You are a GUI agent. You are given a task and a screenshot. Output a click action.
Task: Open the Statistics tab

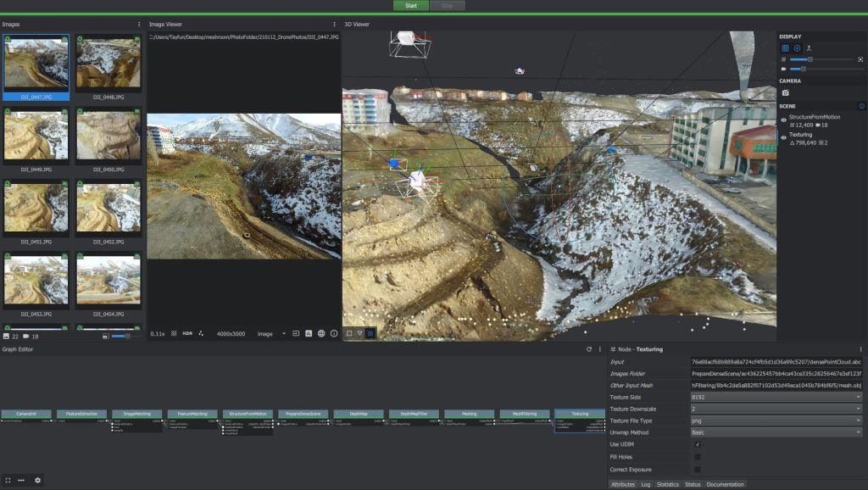click(x=668, y=485)
